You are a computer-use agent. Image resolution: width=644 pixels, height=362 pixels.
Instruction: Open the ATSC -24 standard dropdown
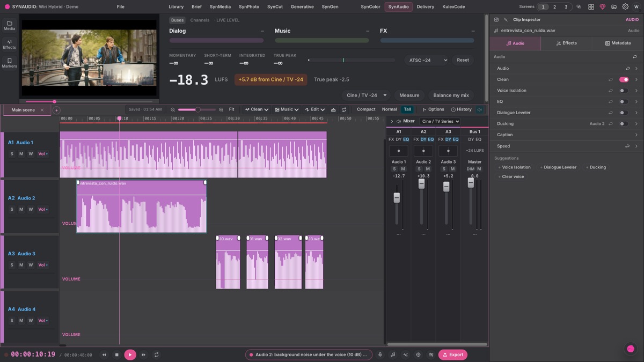click(x=428, y=60)
